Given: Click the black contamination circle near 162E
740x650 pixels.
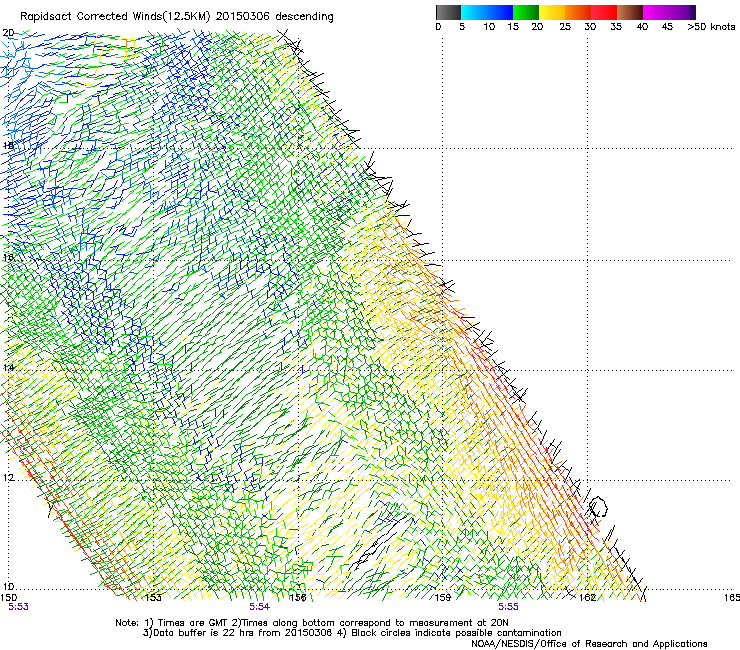Looking at the screenshot, I should (x=598, y=507).
